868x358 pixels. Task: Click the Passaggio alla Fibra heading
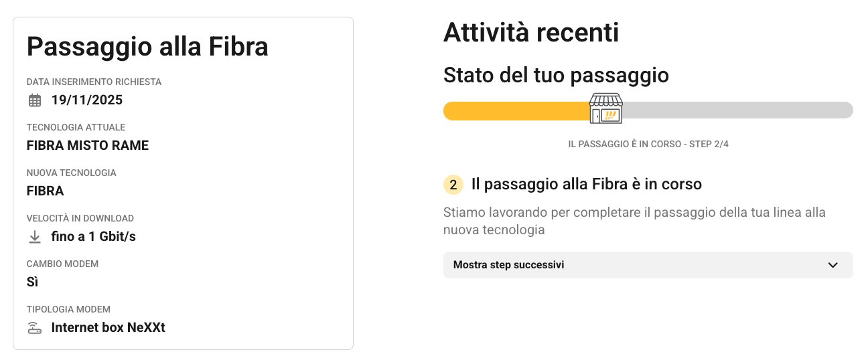147,47
